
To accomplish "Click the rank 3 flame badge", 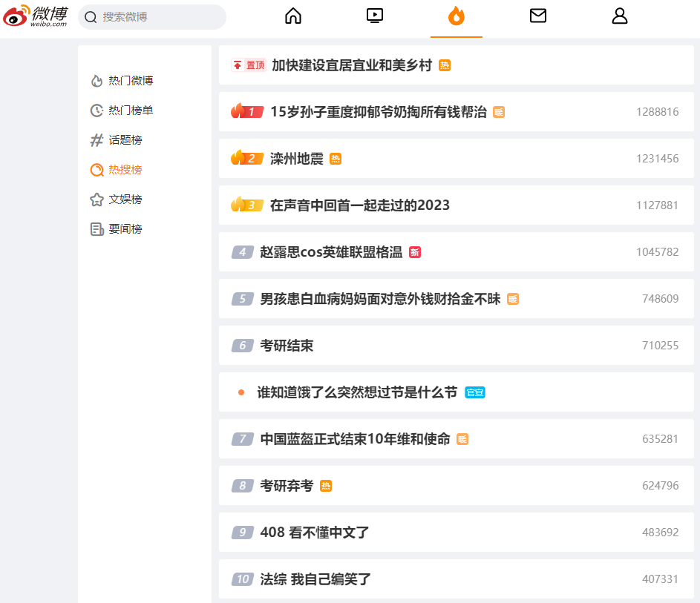I will pos(247,204).
